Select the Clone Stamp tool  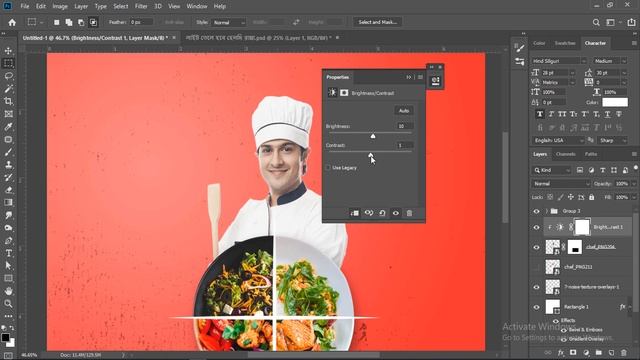tap(8, 164)
